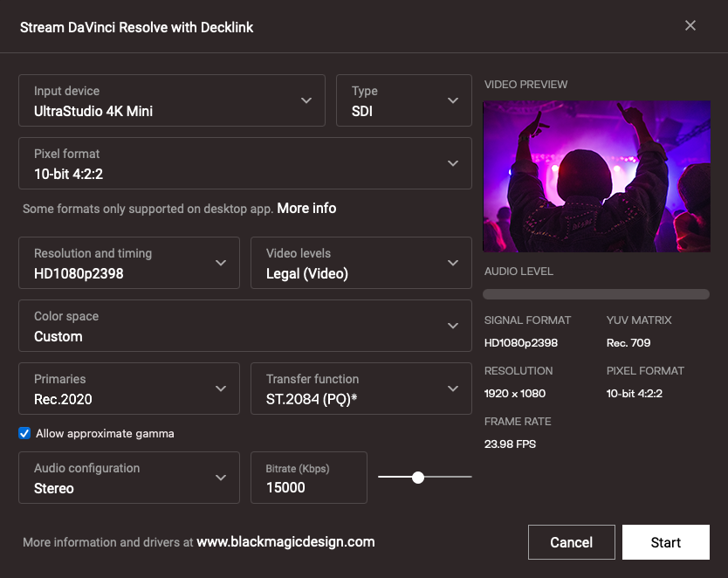The width and height of the screenshot is (728, 578).
Task: Click the Allow approximate gamma label
Action: click(x=105, y=433)
